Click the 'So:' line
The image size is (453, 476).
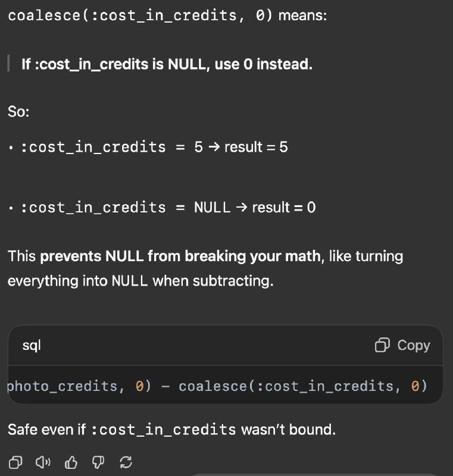pyautogui.click(x=18, y=111)
